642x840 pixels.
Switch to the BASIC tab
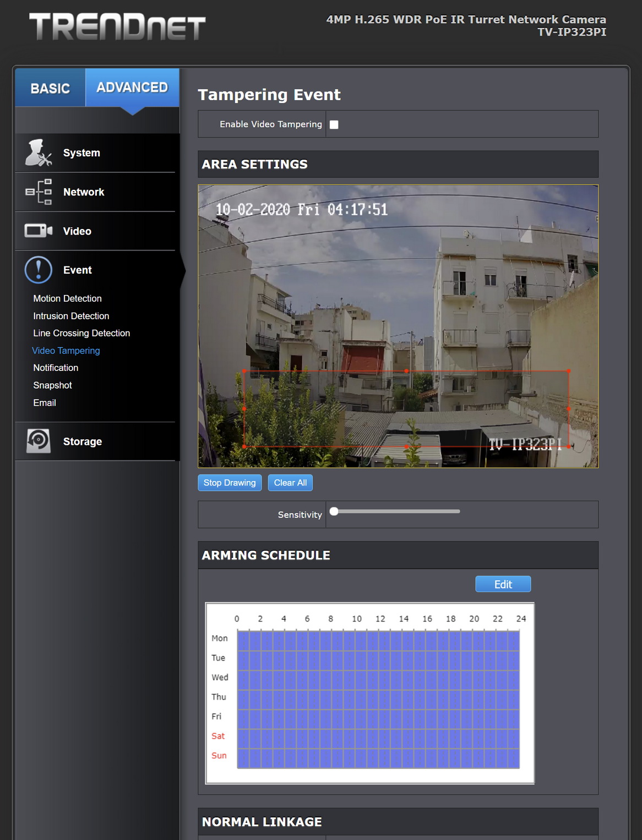pyautogui.click(x=50, y=88)
